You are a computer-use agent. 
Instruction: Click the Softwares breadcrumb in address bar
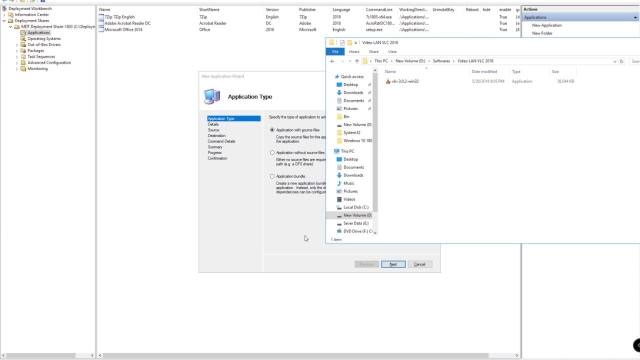441,61
